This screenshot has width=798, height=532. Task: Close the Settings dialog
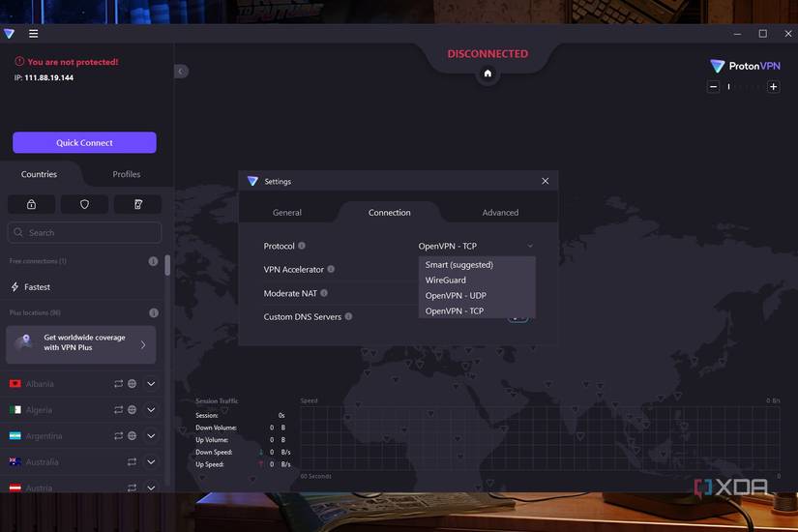pos(546,181)
